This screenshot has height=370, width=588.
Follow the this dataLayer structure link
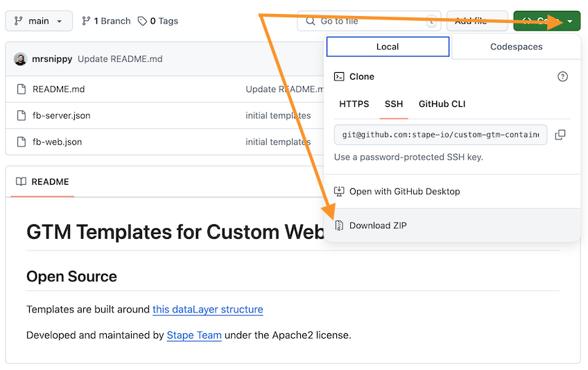click(x=208, y=310)
